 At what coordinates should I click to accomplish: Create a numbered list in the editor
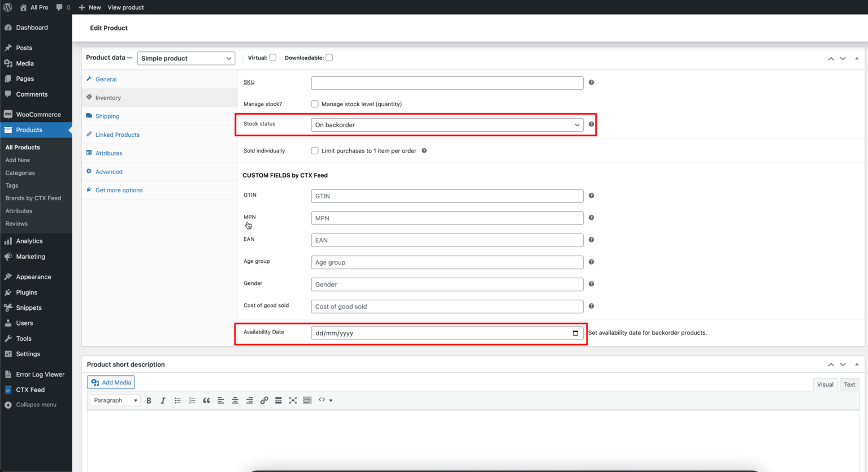[x=192, y=400]
